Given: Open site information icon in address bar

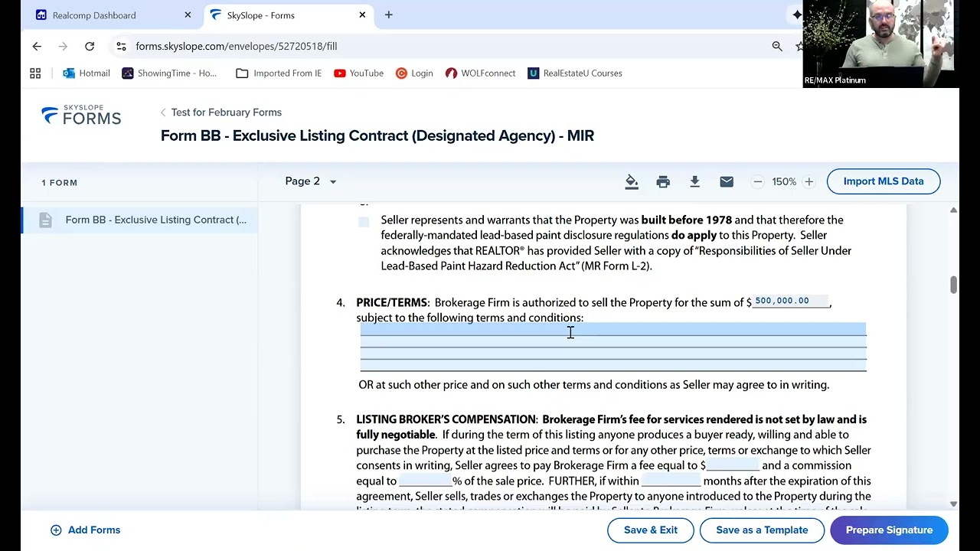Looking at the screenshot, I should tap(121, 46).
